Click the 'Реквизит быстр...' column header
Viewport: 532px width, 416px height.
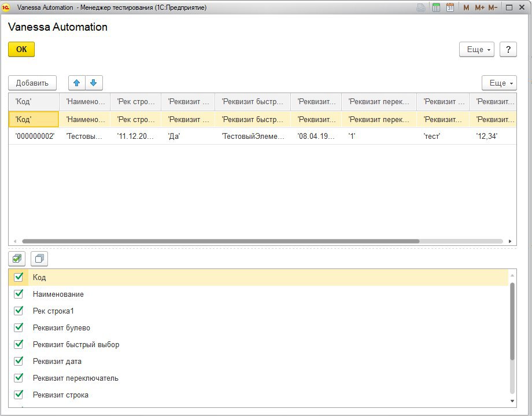(253, 101)
